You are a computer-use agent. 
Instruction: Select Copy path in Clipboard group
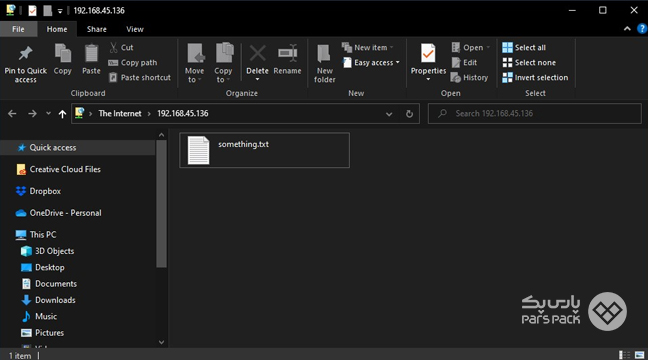(133, 63)
